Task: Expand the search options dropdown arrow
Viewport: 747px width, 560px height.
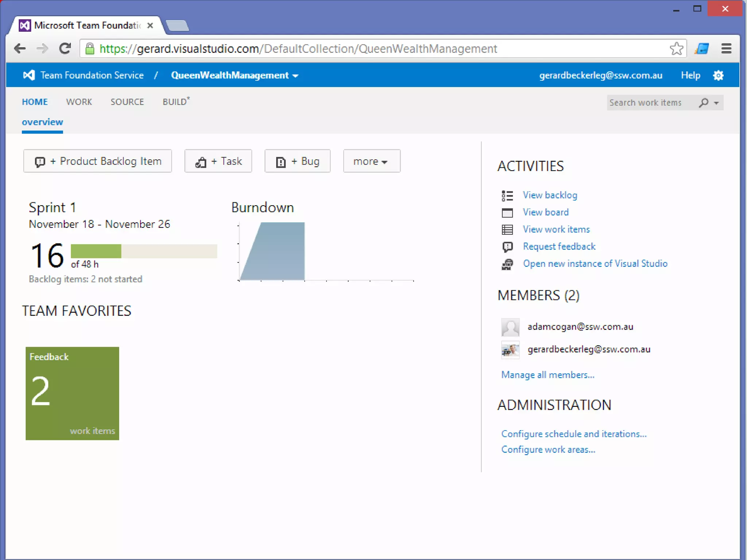Action: click(716, 103)
